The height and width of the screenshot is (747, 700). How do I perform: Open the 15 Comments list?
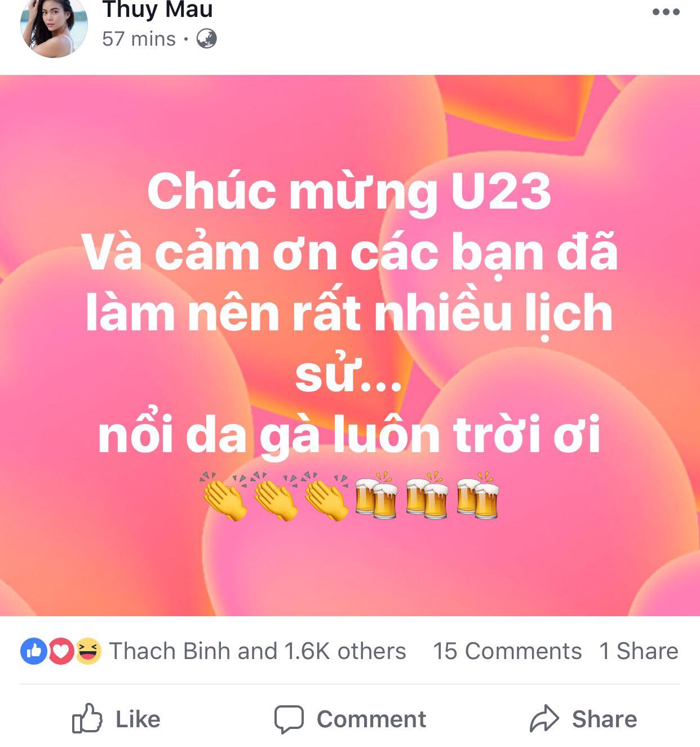click(507, 651)
